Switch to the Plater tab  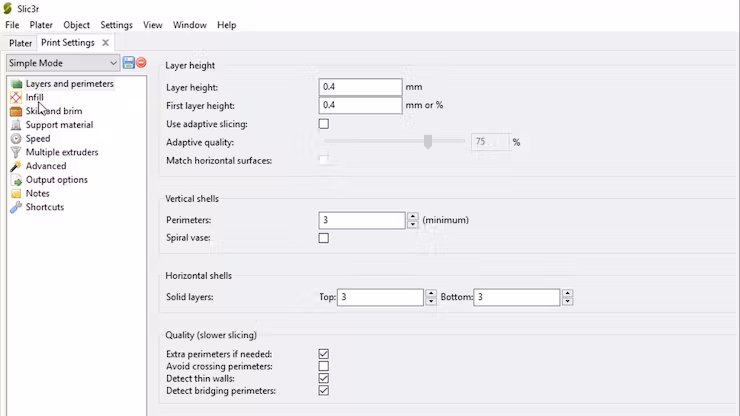[x=20, y=43]
